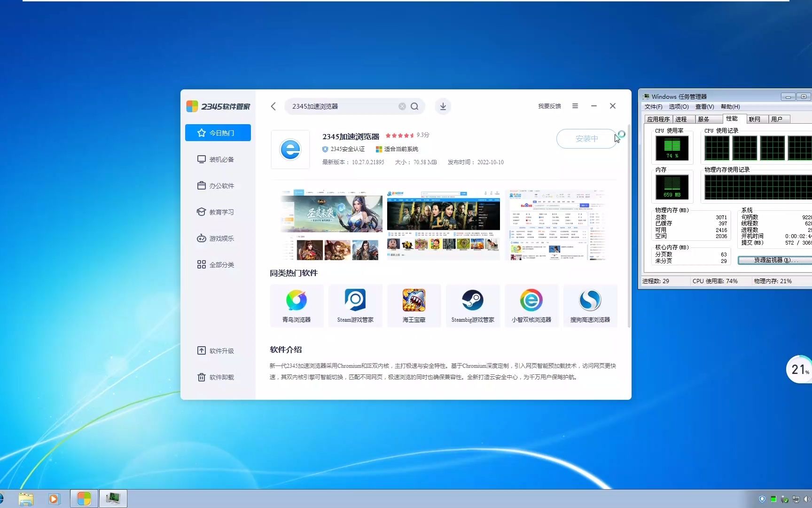
Task: Click 资源监视器 button in Task Manager
Action: [x=774, y=260]
